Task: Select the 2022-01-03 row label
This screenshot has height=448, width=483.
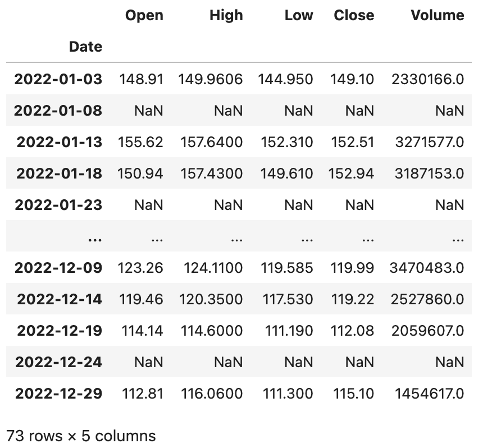Action: 58,79
